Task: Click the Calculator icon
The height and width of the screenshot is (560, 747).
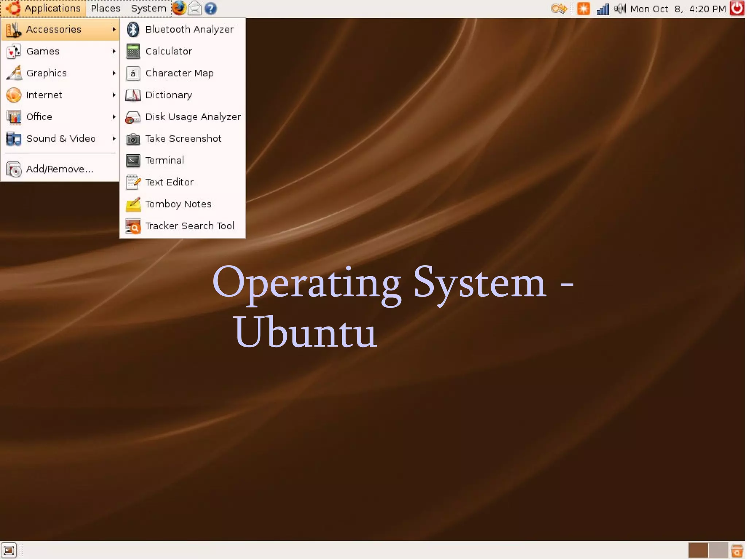Action: [133, 51]
